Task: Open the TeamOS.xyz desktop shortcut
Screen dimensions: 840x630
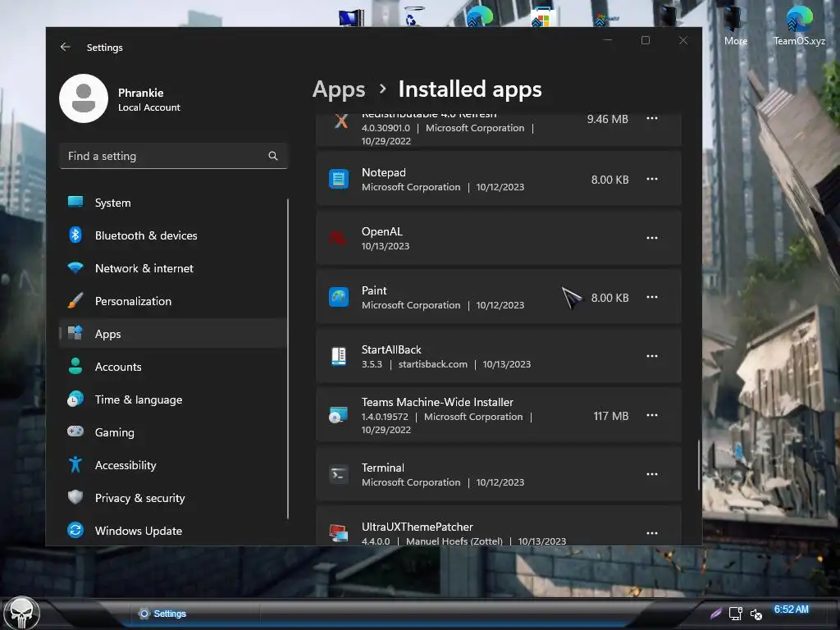Action: pos(799,25)
